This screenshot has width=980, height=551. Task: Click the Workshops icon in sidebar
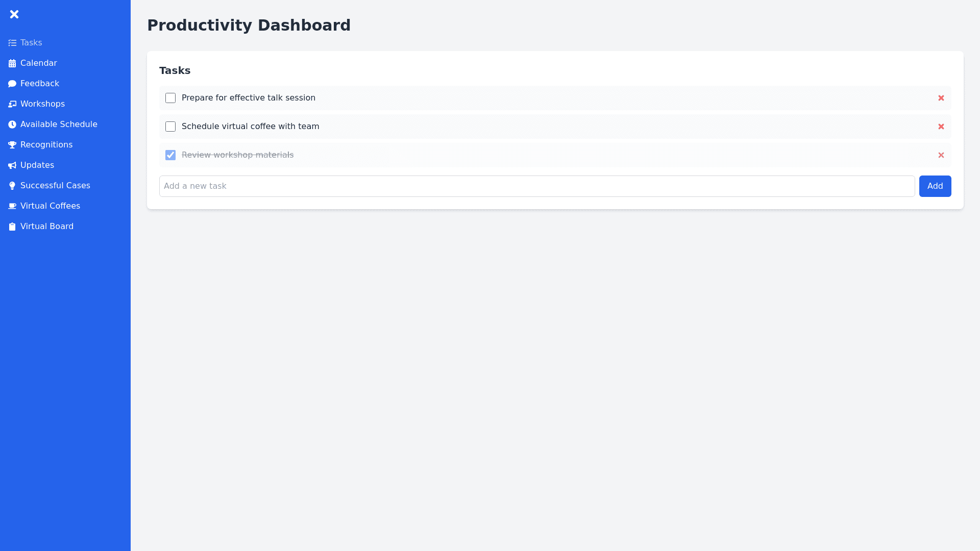(12, 104)
